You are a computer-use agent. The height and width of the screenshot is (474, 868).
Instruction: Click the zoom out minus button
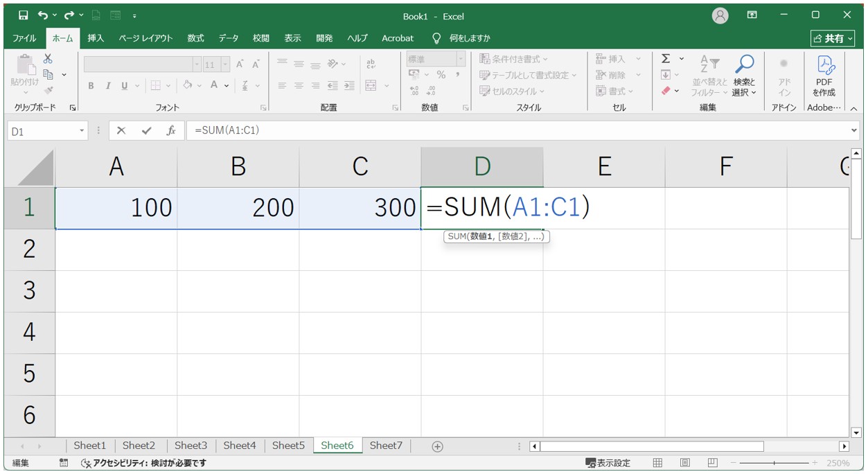click(x=733, y=463)
